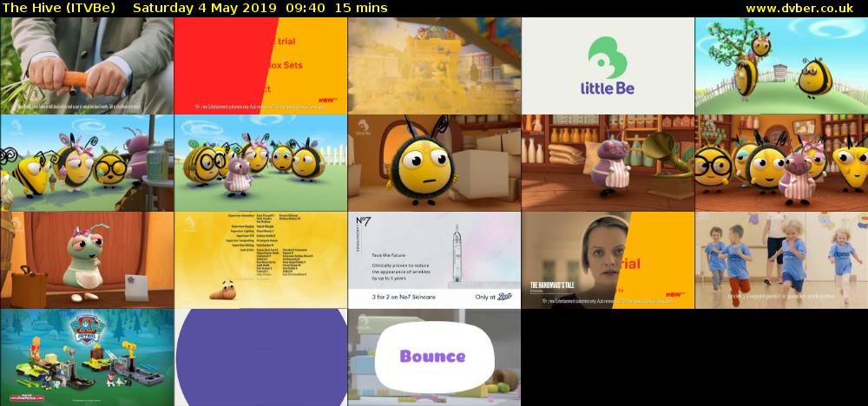Click the green little Be logo icon
This screenshot has width=868, height=406.
608,57
